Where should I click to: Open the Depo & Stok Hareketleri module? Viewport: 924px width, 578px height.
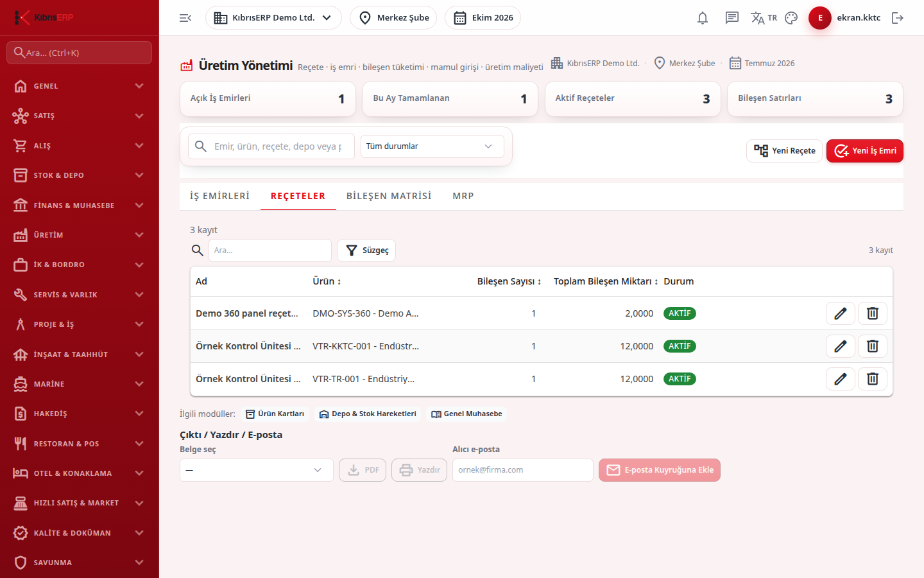tap(368, 414)
